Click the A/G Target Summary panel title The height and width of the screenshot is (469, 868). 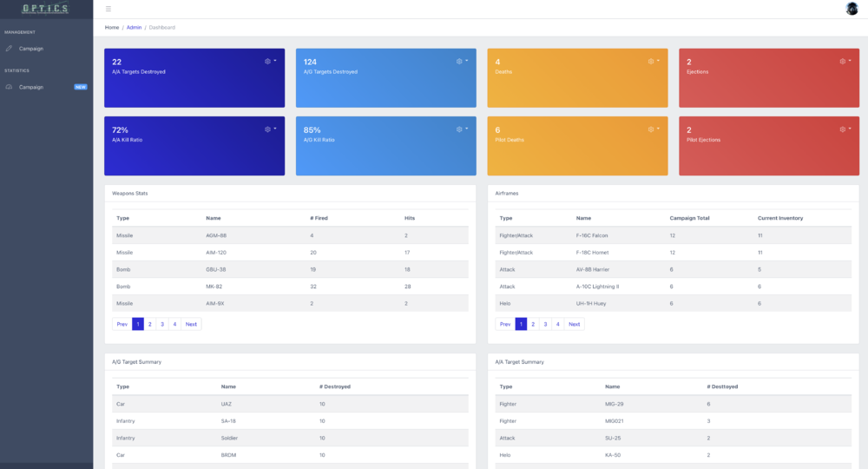pyautogui.click(x=137, y=361)
